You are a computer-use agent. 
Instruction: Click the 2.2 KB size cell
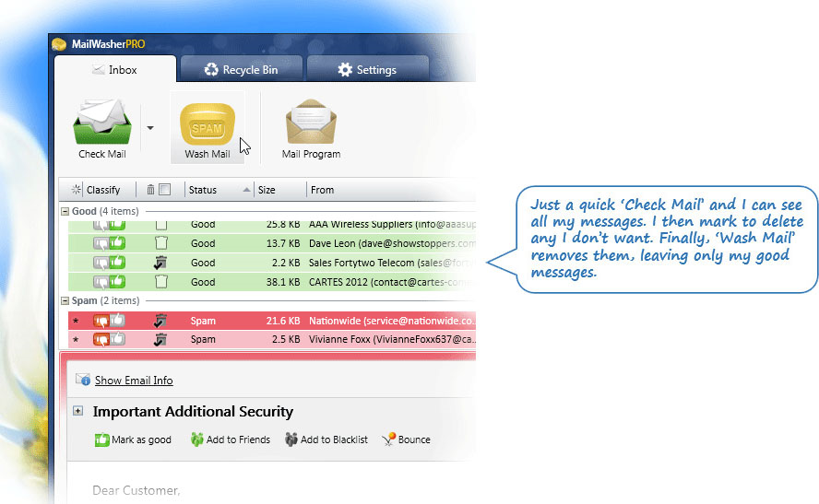[286, 263]
